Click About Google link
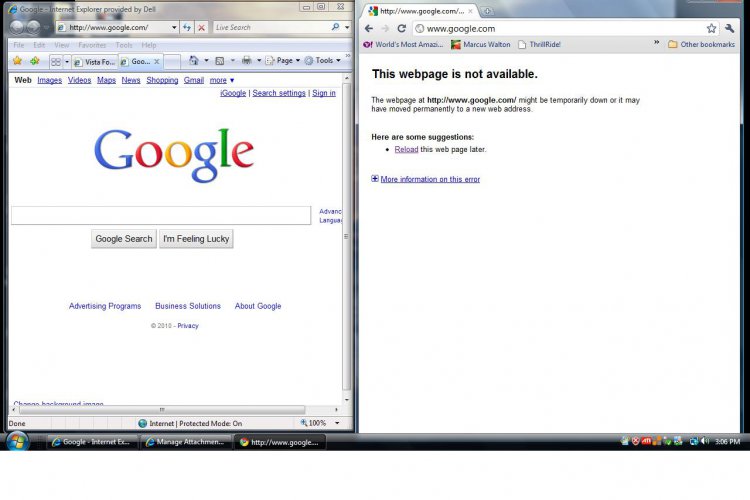Viewport: 750px width, 500px height. click(x=258, y=306)
